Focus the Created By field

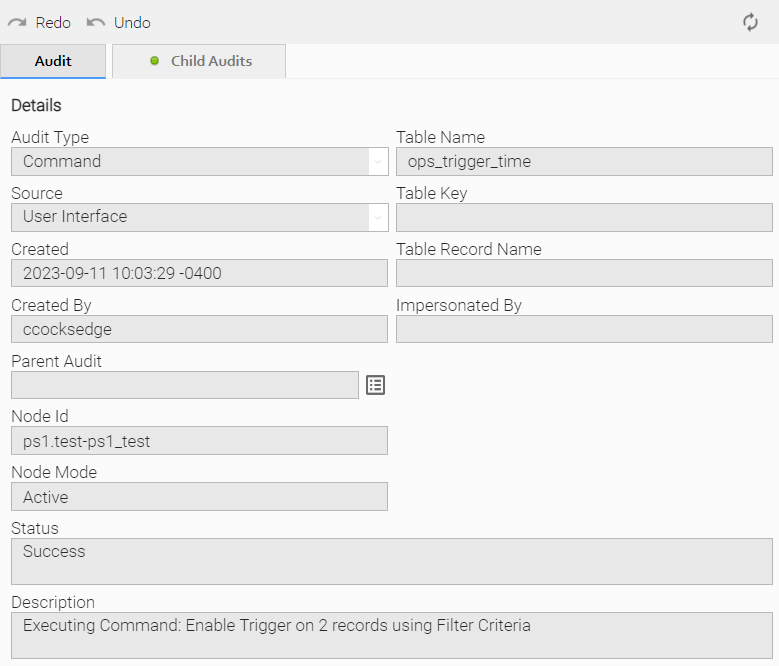(x=199, y=330)
